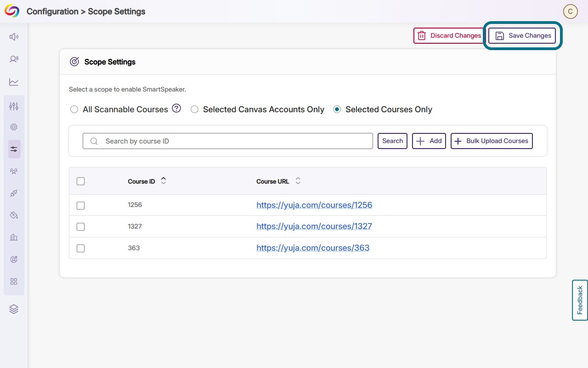Toggle the select-all checkbox in table header

click(x=80, y=181)
